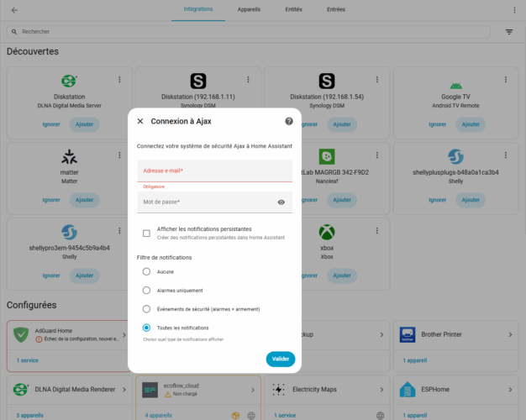Switch to the Intégrations tab
The width and height of the screenshot is (526, 420).
(x=198, y=9)
